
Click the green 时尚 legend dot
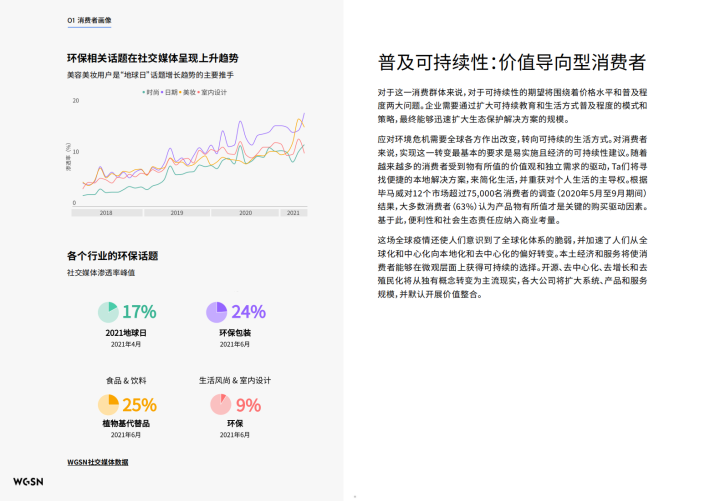[143, 92]
